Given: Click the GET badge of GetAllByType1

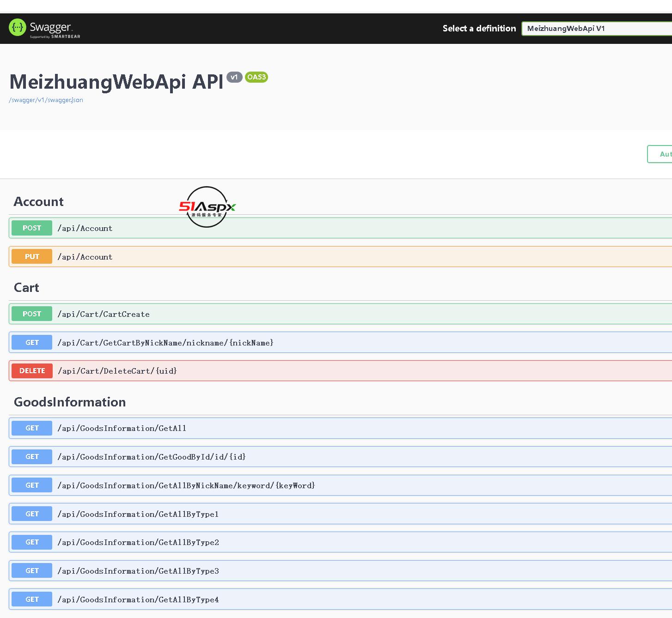Looking at the screenshot, I should [32, 514].
